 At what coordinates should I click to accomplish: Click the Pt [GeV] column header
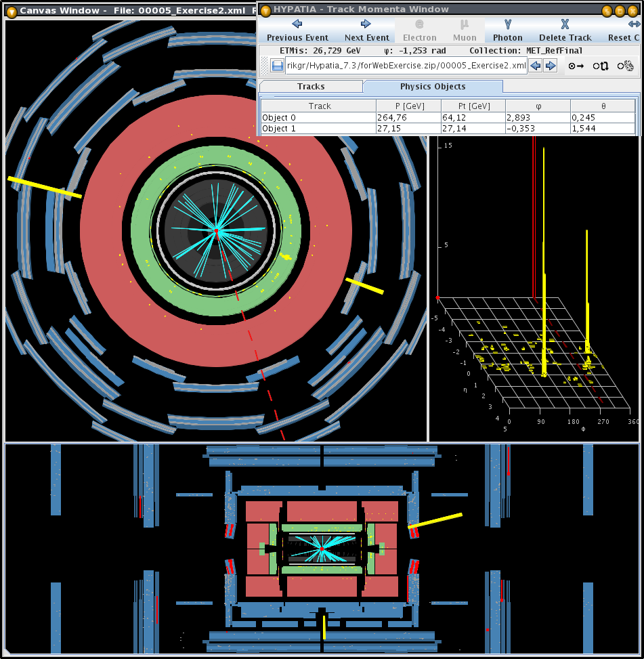click(x=473, y=106)
